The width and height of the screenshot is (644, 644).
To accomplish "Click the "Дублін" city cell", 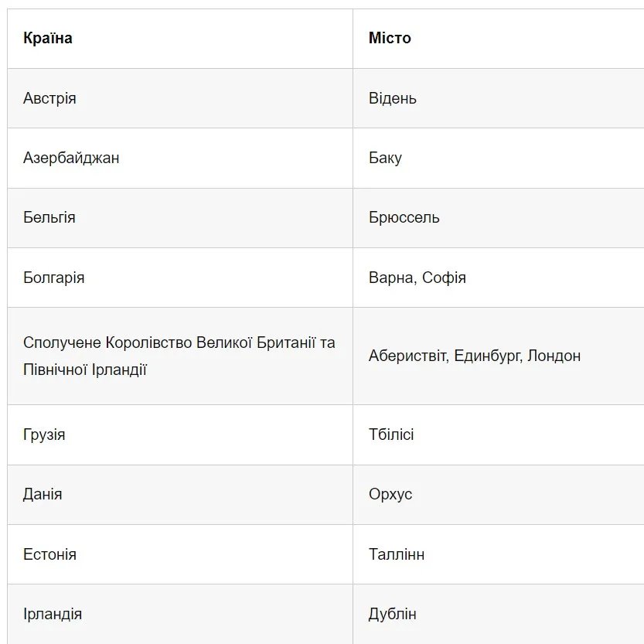I will pos(393,614).
